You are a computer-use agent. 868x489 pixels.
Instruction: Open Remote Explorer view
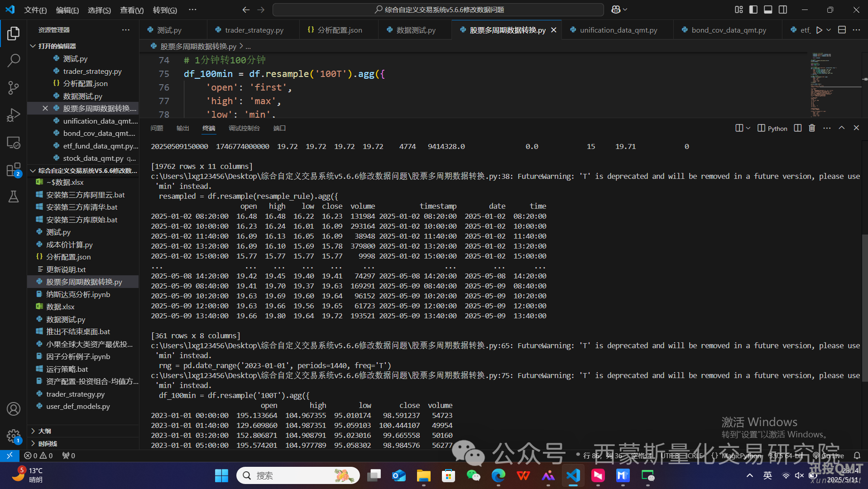(14, 143)
